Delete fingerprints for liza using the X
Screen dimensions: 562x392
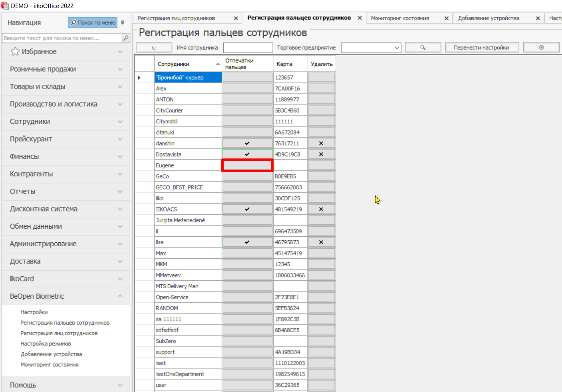tap(321, 242)
